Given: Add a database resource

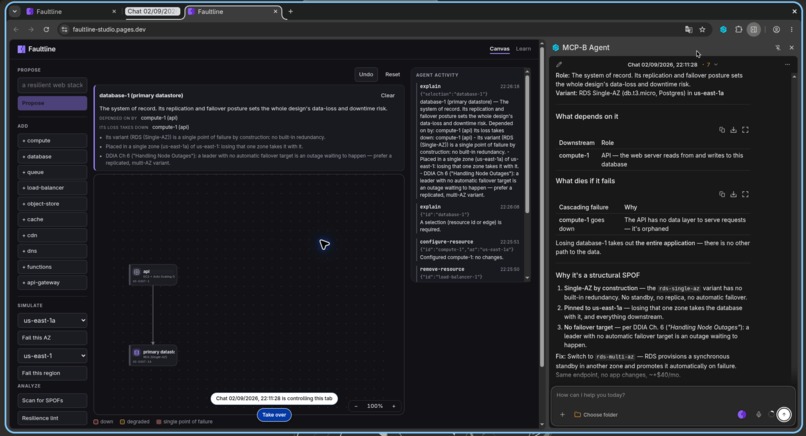Looking at the screenshot, I should [x=52, y=156].
